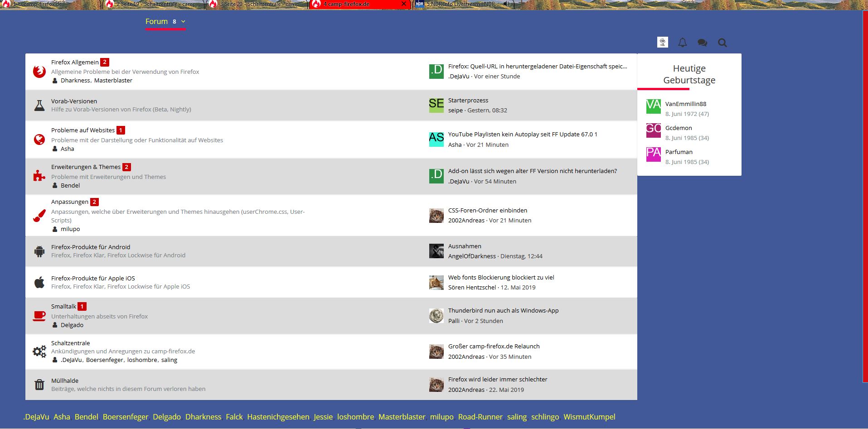Open the Firefox Allgemein forum
This screenshot has height=429, width=868.
pos(75,62)
